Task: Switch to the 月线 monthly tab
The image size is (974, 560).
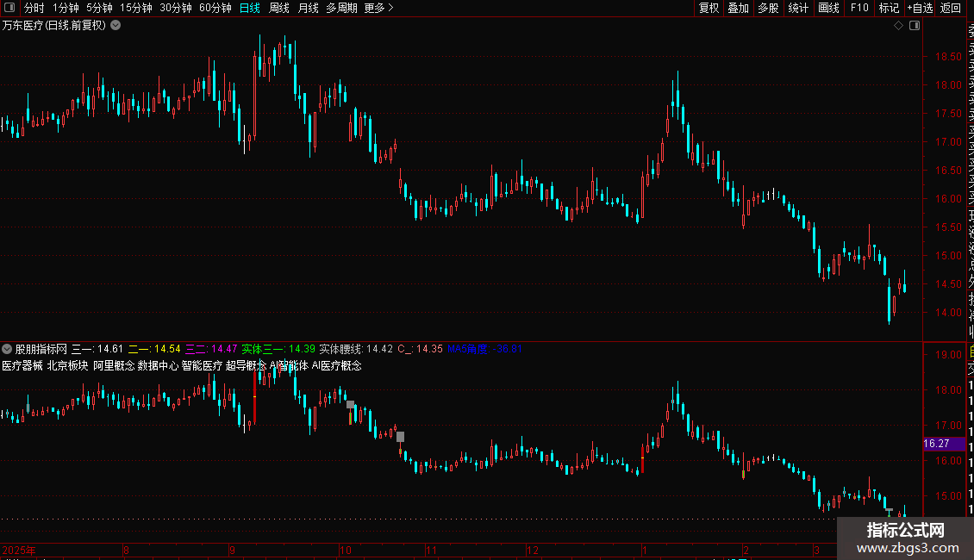Action: point(308,8)
